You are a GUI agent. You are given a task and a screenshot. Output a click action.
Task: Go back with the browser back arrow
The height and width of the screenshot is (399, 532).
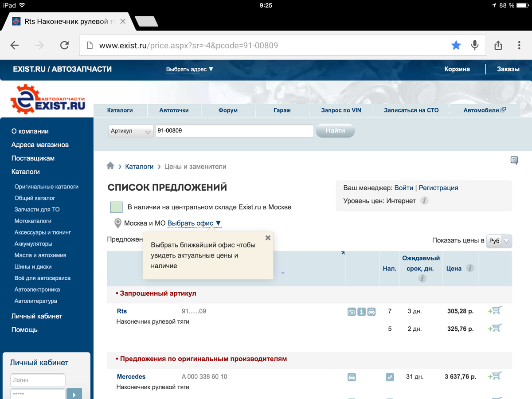pos(15,45)
